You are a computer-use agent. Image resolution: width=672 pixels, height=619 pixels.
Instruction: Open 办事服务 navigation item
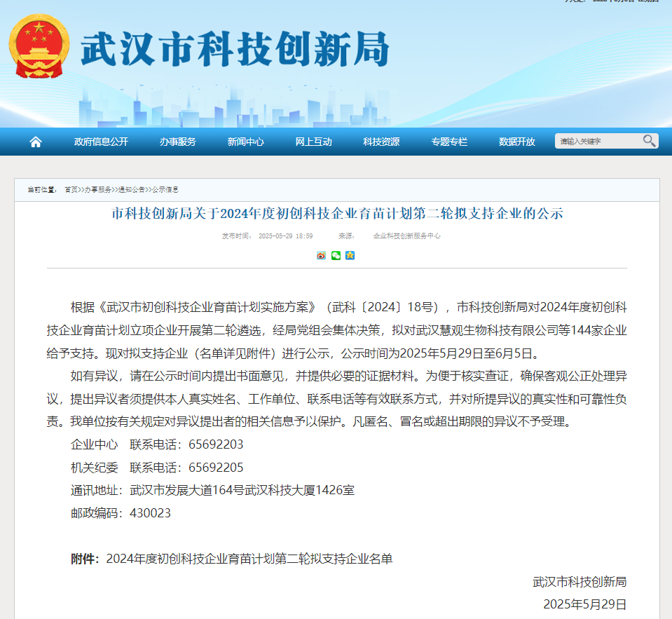coord(177,142)
